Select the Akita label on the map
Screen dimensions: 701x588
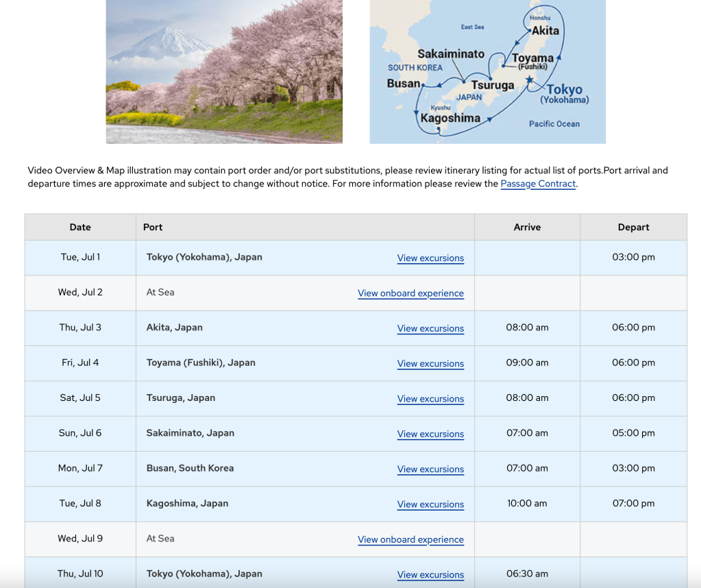tap(545, 30)
